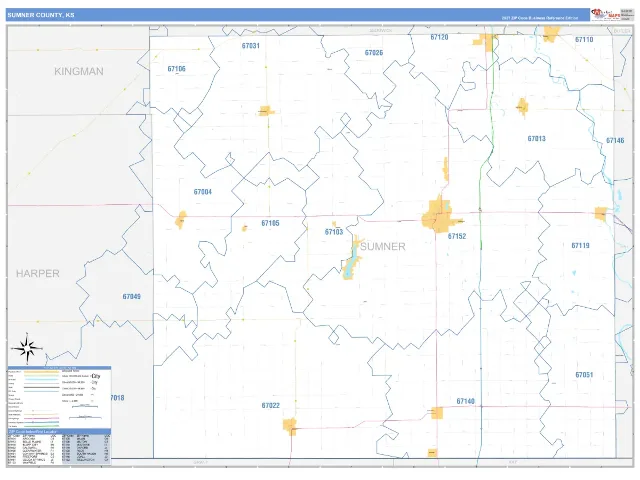Click the ZIP Code Index header bar
This screenshot has height=480, width=640.
point(60,431)
